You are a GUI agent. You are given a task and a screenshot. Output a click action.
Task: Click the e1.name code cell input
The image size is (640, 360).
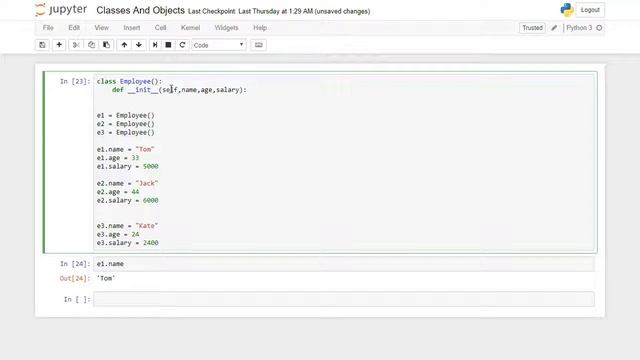point(344,264)
